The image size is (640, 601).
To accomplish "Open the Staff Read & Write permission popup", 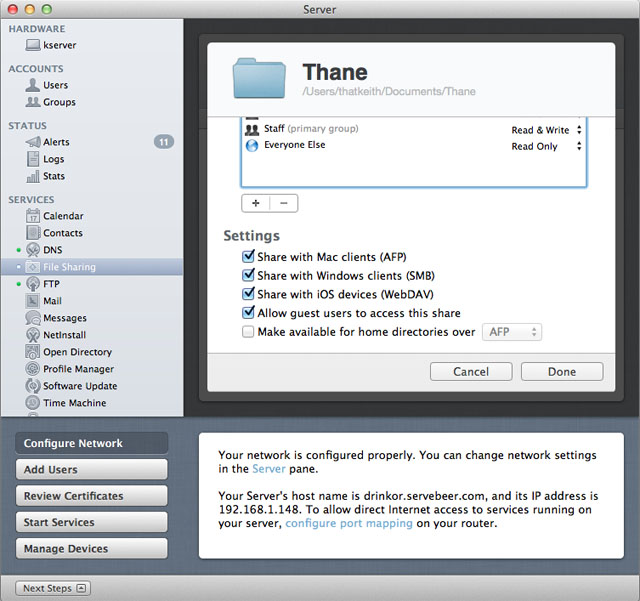I will click(546, 130).
